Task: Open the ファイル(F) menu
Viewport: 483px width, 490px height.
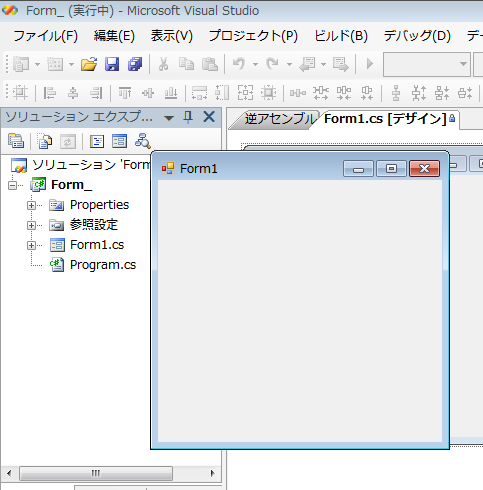Action: tap(46, 36)
